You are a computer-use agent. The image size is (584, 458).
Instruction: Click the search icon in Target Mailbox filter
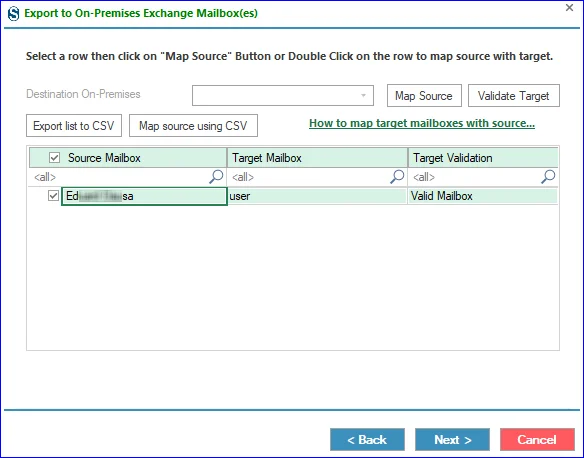click(x=397, y=176)
